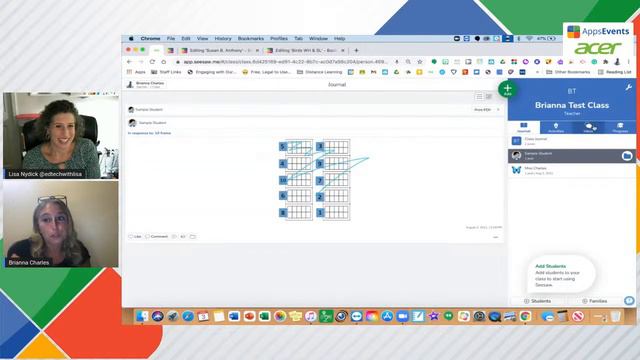Screen dimensions: 640x360
Task: Open Microsoft Word from the Dock
Action: pyautogui.click(x=234, y=316)
